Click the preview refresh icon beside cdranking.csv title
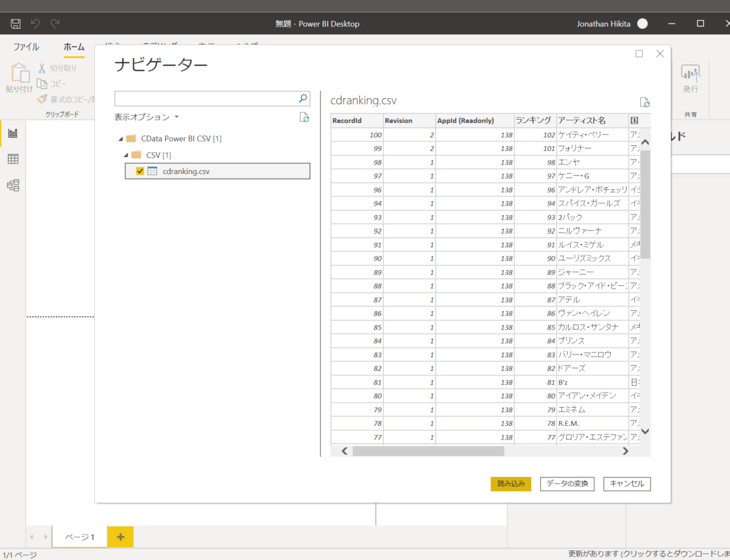Screen dimensions: 730x560 pyautogui.click(x=645, y=102)
